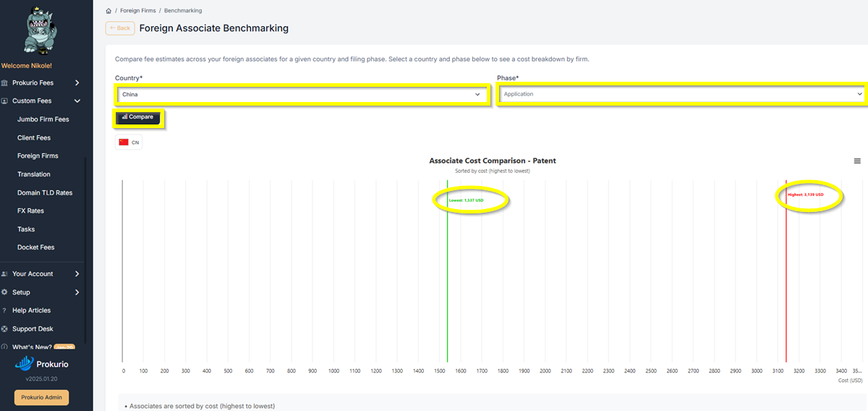Viewport: 868px width, 411px height.
Task: Click the Prokurio Fees bank icon
Action: [x=5, y=83]
